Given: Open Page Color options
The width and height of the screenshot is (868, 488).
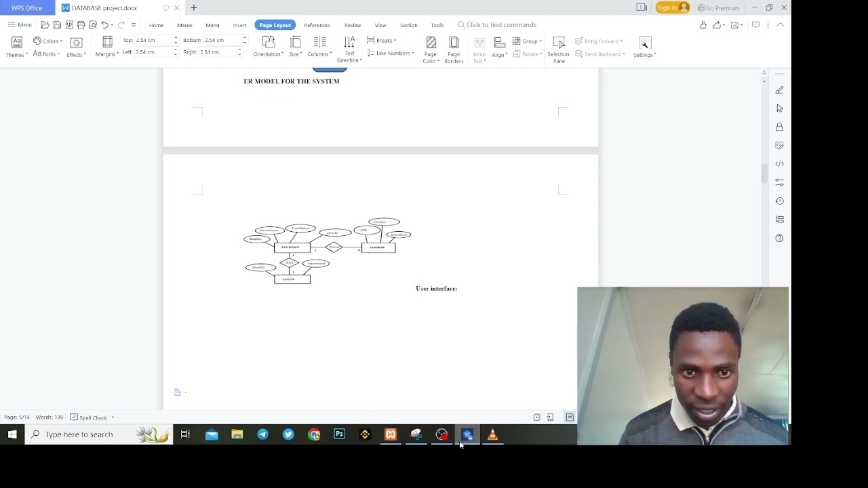Looking at the screenshot, I should point(431,50).
